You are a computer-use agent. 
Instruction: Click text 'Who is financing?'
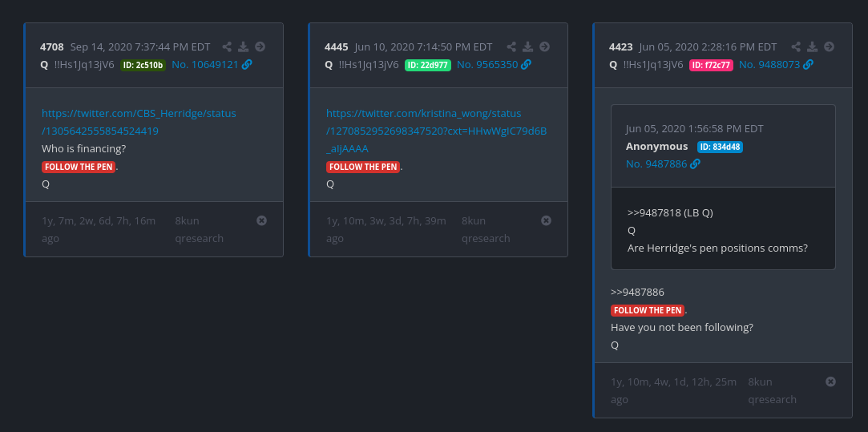click(x=84, y=149)
